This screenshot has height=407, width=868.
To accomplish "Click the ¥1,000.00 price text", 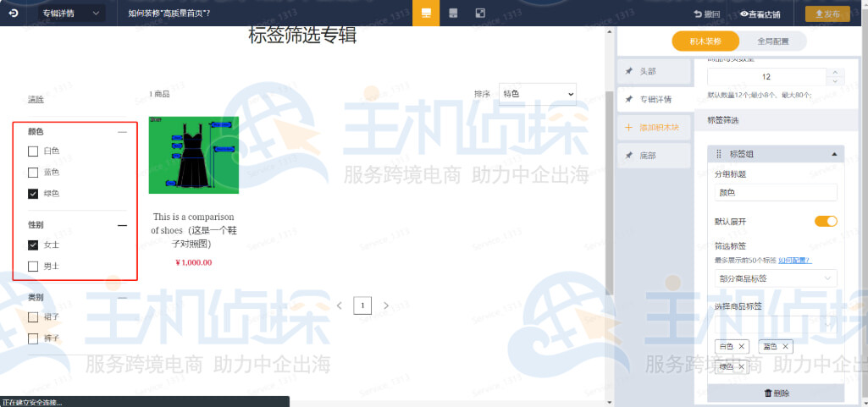I will 194,262.
